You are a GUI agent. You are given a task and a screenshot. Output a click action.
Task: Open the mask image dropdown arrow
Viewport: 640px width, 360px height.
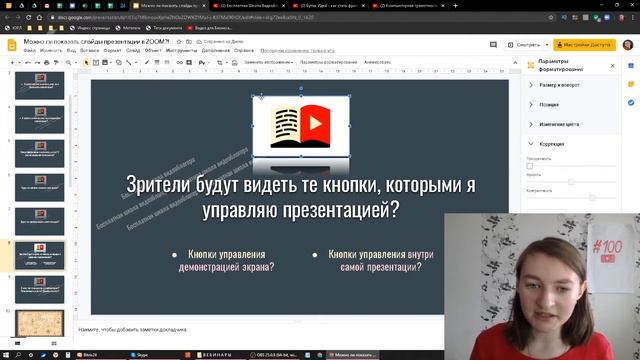pyautogui.click(x=227, y=62)
